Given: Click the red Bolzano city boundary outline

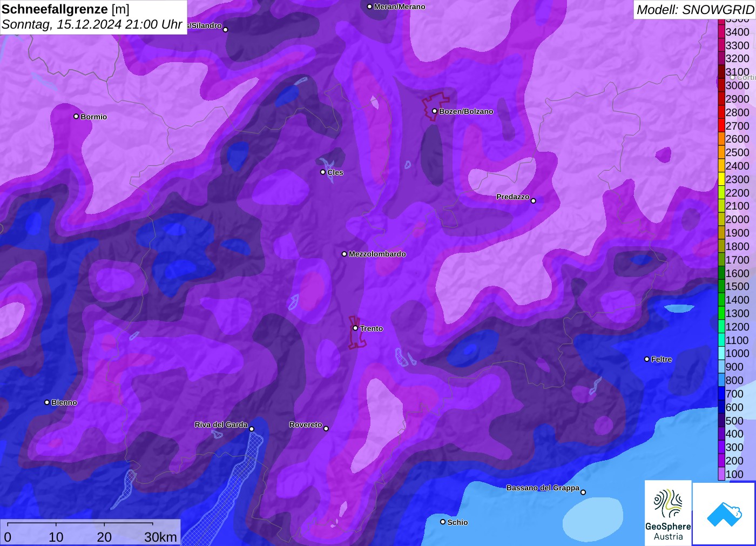Looking at the screenshot, I should (436, 106).
